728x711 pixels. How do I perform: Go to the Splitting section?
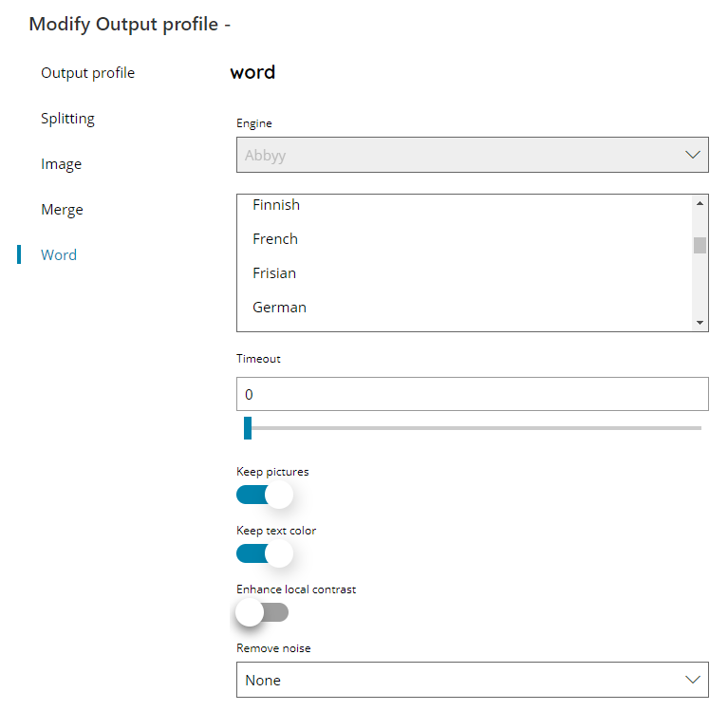[67, 119]
